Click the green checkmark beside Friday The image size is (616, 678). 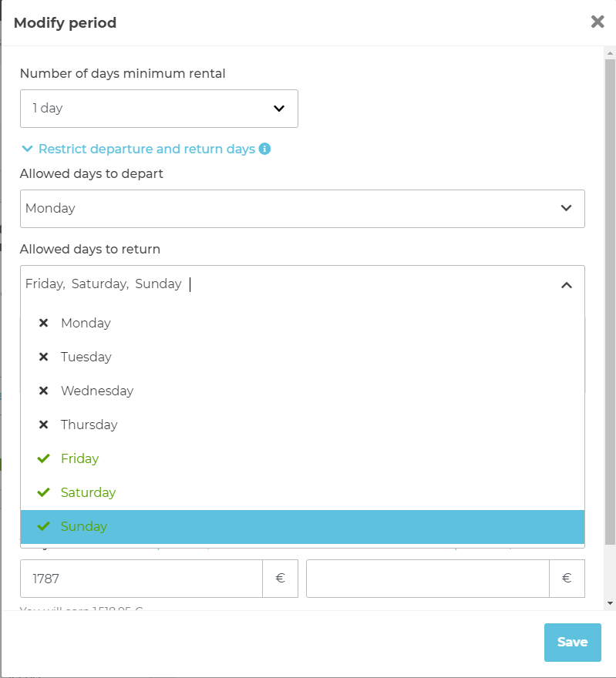point(44,458)
